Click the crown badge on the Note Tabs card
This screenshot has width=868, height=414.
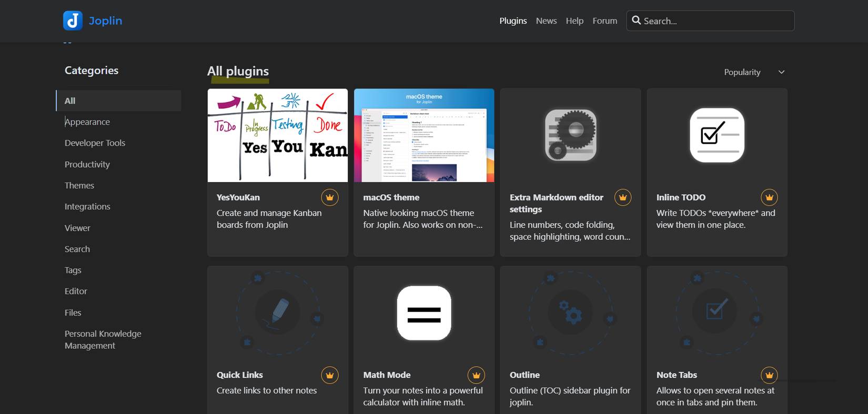769,375
